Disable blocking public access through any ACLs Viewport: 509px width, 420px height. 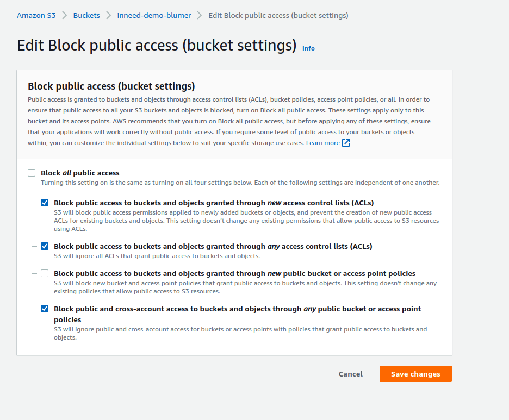pyautogui.click(x=44, y=246)
